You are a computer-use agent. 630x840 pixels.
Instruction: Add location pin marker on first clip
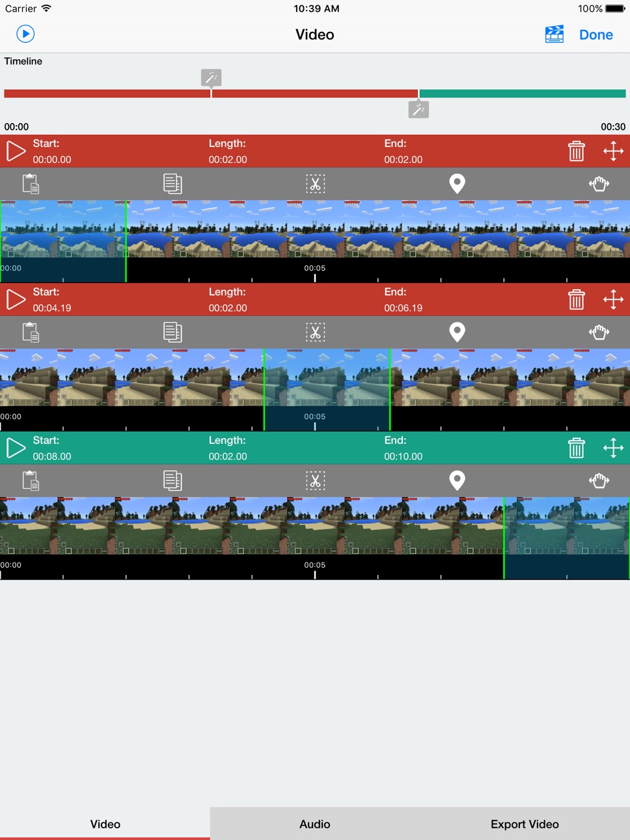458,184
